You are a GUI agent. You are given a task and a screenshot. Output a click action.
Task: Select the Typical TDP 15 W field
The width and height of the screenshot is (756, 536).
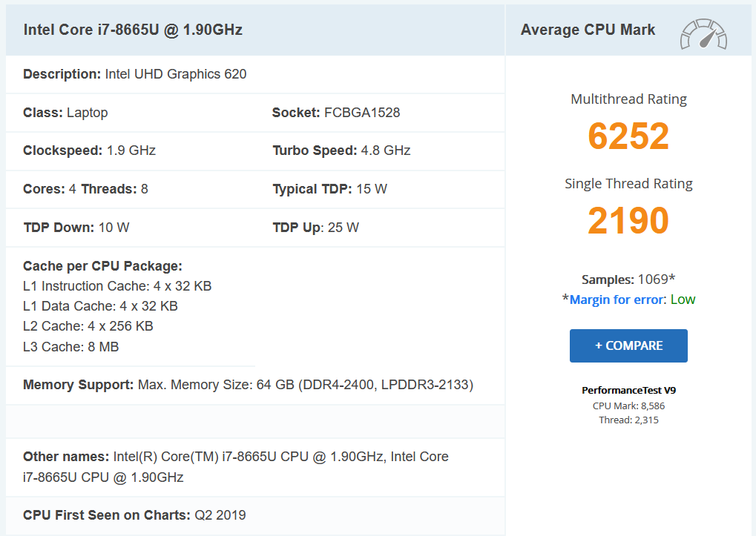click(x=329, y=189)
